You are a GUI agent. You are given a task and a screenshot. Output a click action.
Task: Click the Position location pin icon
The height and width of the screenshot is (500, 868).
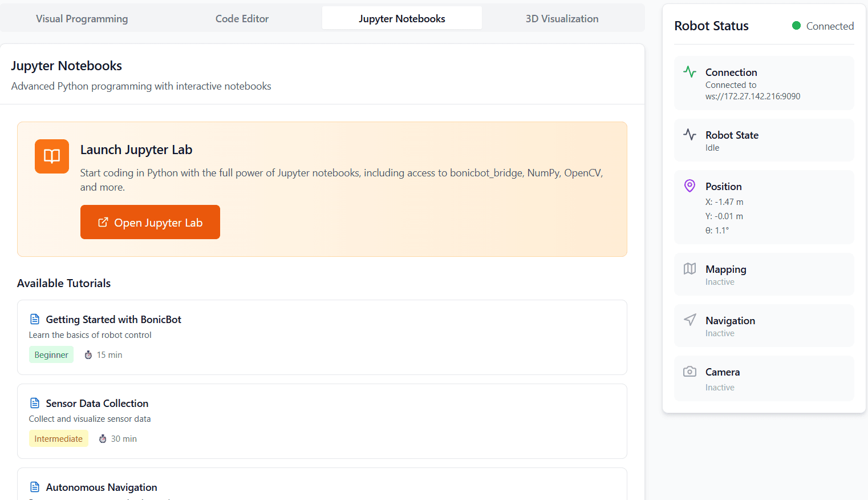coord(689,186)
